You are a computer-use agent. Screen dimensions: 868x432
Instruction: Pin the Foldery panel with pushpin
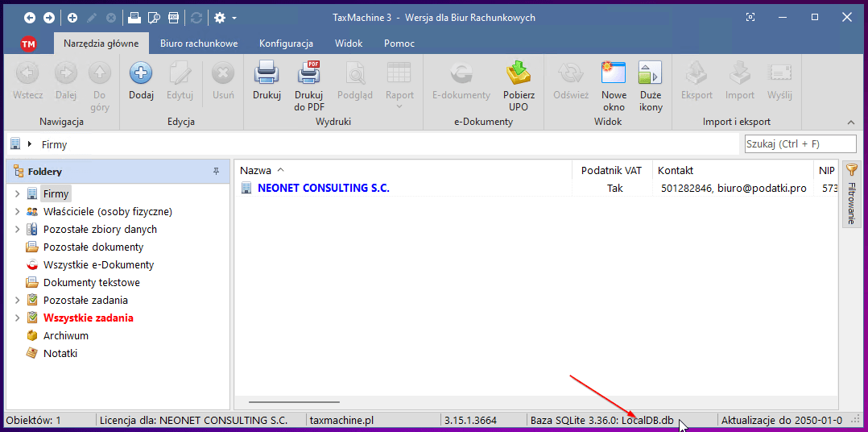[x=216, y=172]
